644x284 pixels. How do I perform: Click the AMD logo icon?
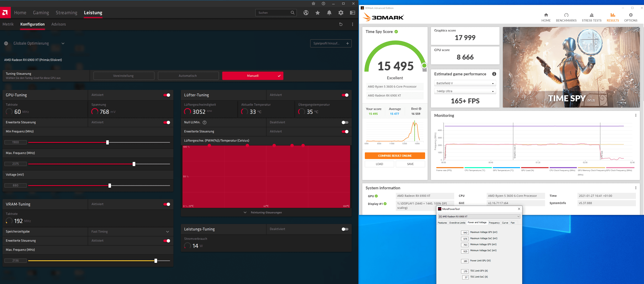coord(5,12)
